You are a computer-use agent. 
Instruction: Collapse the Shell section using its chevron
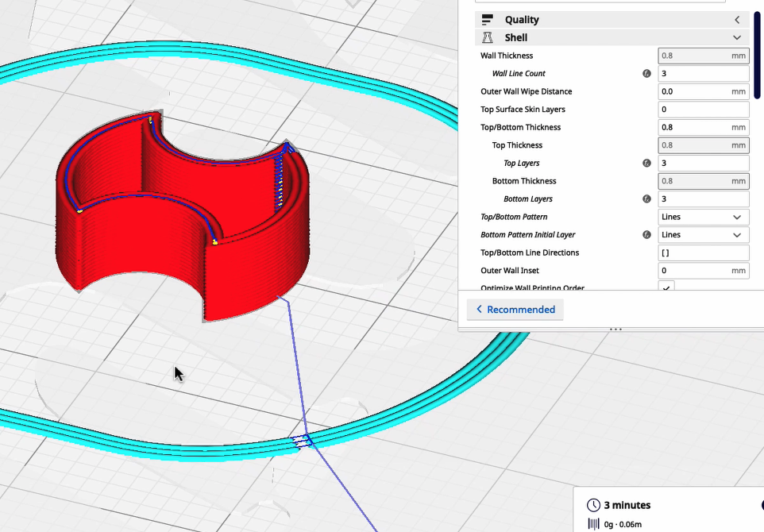[x=737, y=37]
